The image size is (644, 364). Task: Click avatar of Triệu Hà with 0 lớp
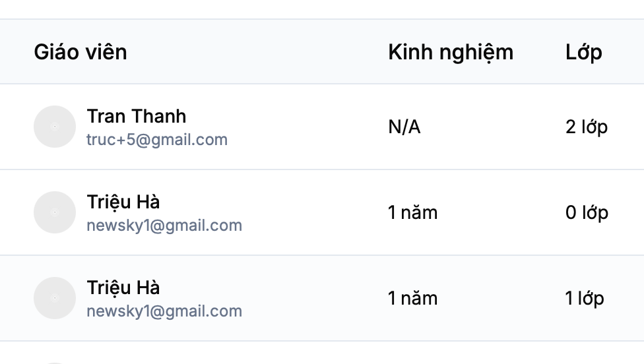tap(55, 212)
